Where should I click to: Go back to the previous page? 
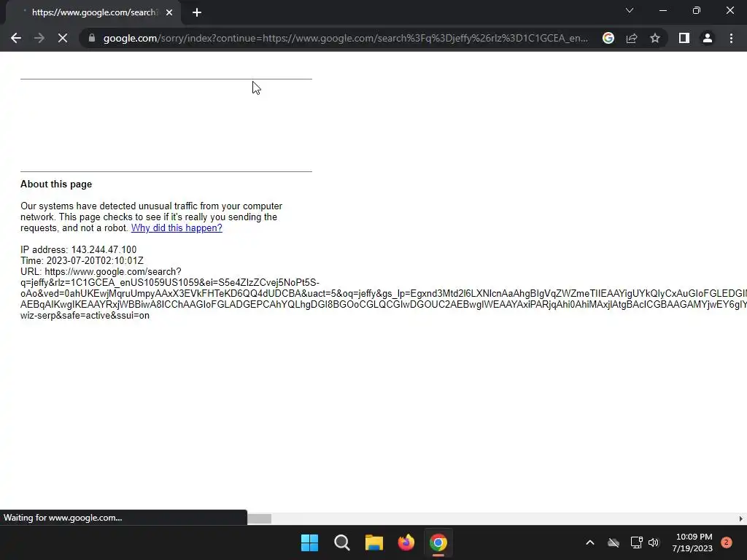[x=16, y=38]
